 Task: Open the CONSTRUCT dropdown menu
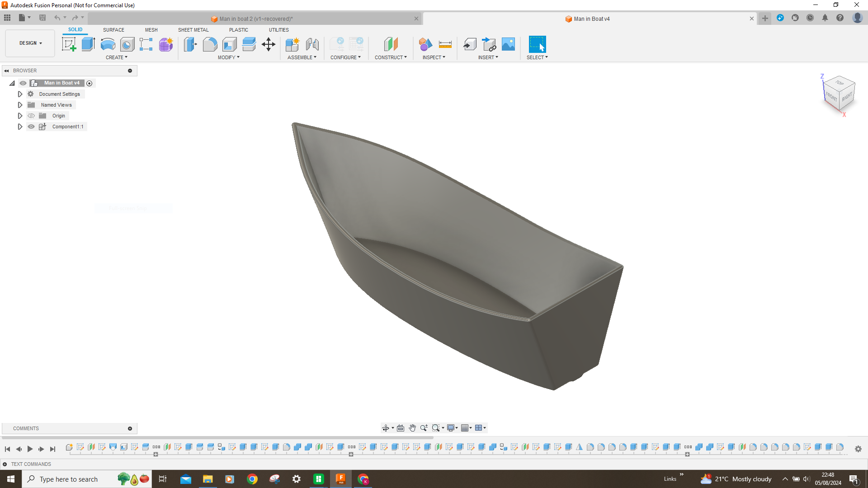[x=391, y=57]
